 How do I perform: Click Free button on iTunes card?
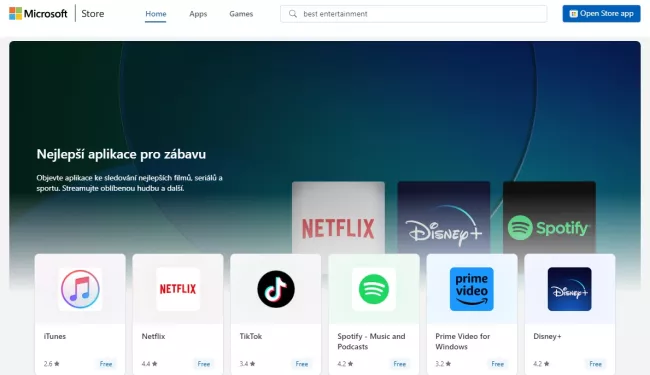(x=106, y=364)
